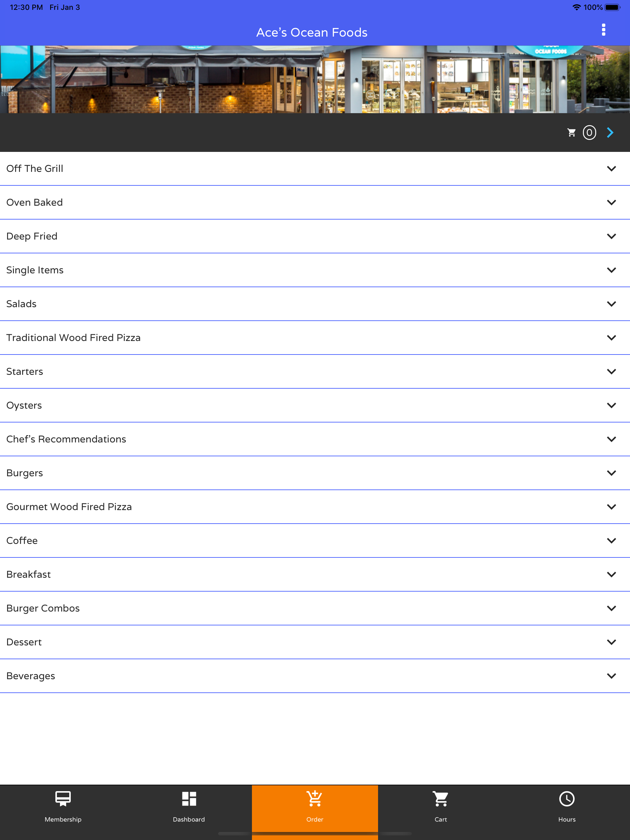Expand Traditional Wood Fired Pizza chevron

(611, 338)
